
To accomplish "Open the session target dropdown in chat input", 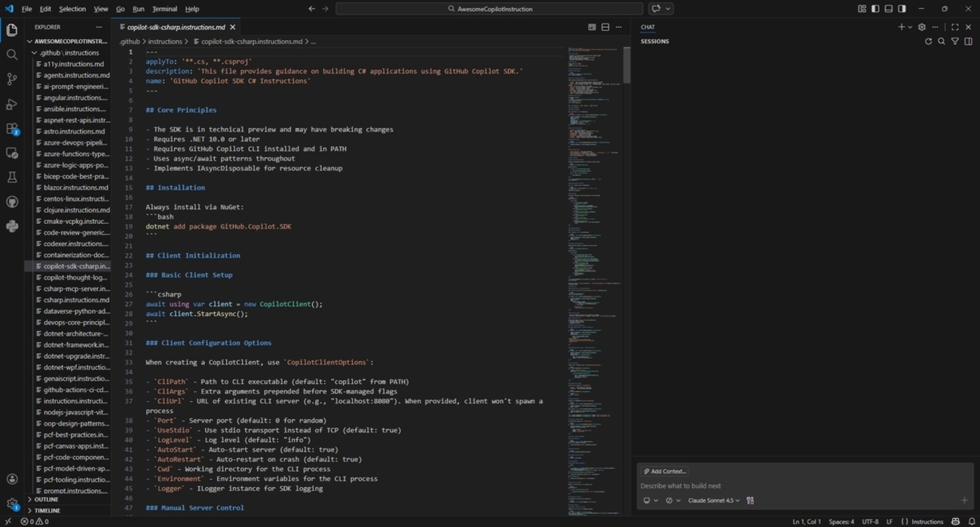I will coord(651,501).
